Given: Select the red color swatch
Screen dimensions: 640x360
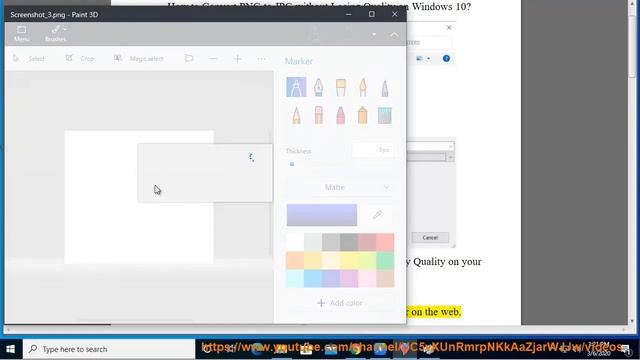Looking at the screenshot, I should click(385, 242).
